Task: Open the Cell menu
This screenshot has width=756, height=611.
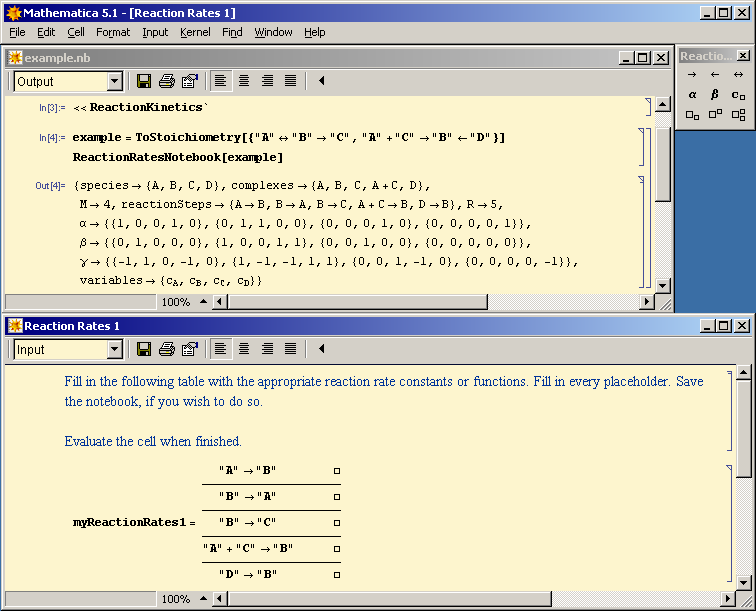Action: (76, 32)
